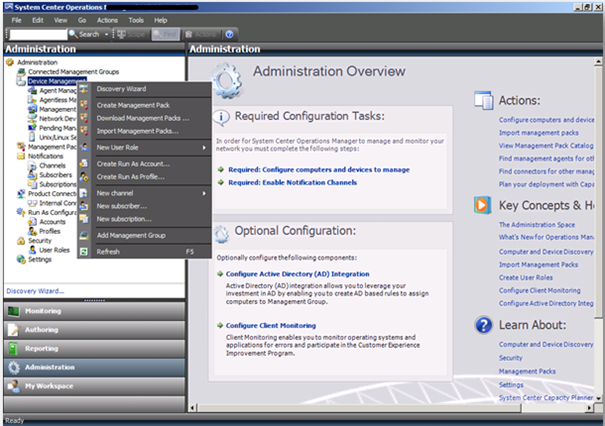Image resolution: width=605 pixels, height=426 pixels.
Task: Open the Help menu
Action: 161,20
